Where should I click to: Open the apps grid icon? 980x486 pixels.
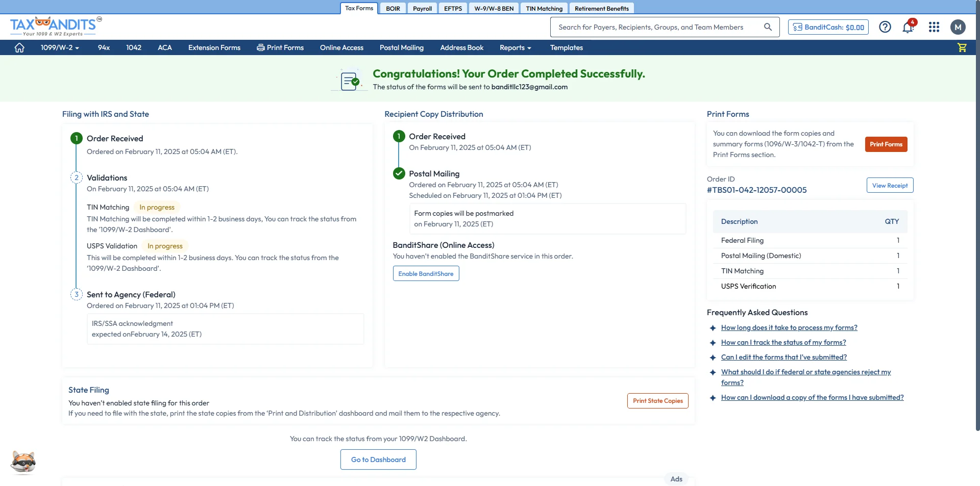coord(934,27)
